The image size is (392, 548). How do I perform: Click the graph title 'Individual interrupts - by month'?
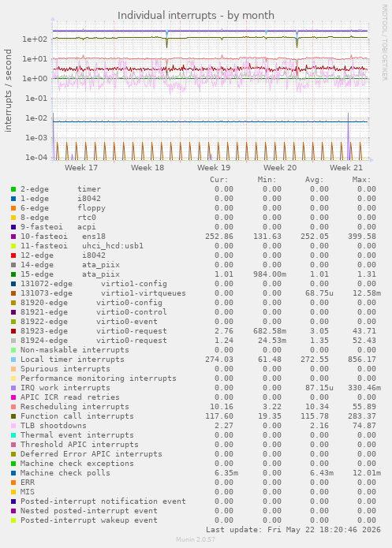(x=196, y=16)
